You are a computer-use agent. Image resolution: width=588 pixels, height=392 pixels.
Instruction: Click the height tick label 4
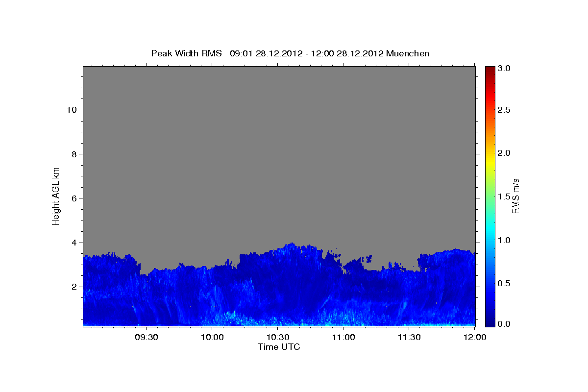75,243
